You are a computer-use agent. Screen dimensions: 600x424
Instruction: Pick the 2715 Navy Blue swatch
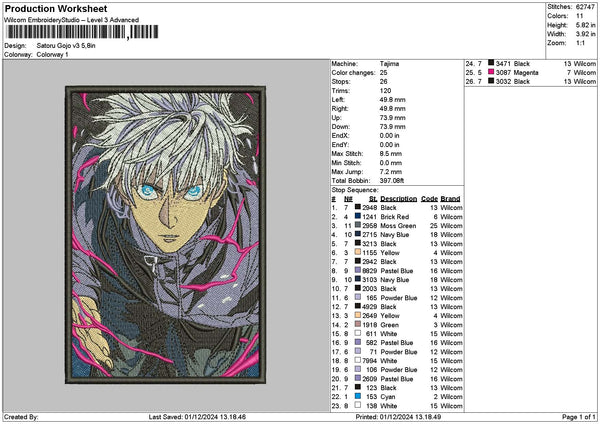point(357,234)
